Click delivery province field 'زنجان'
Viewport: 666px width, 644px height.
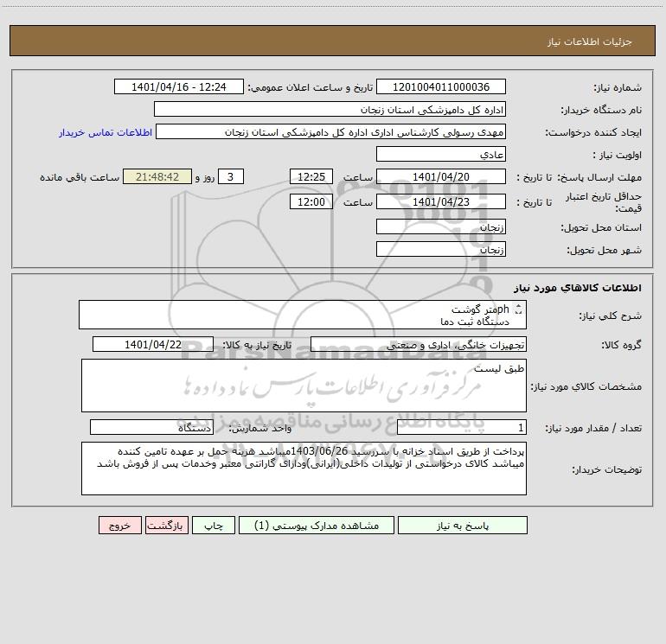441,226
